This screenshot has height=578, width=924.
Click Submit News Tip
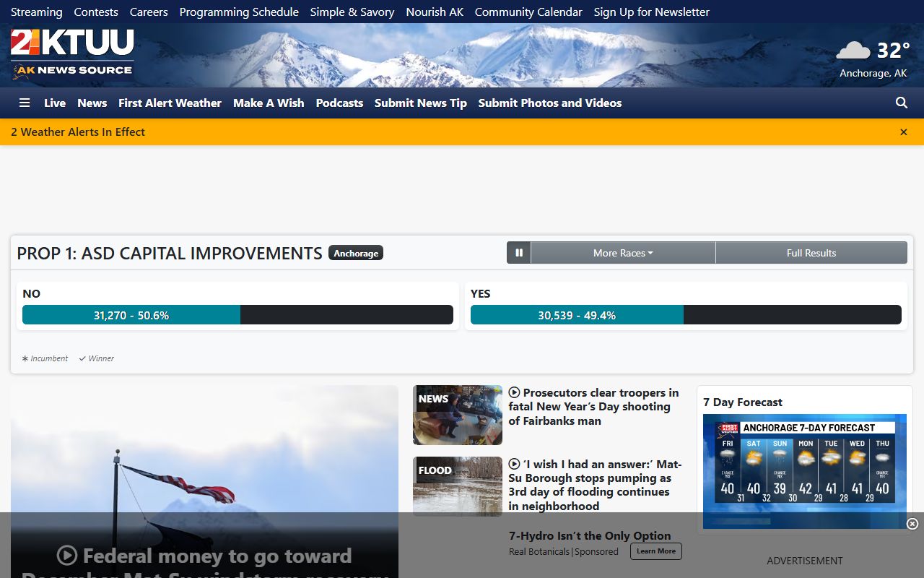(x=421, y=103)
